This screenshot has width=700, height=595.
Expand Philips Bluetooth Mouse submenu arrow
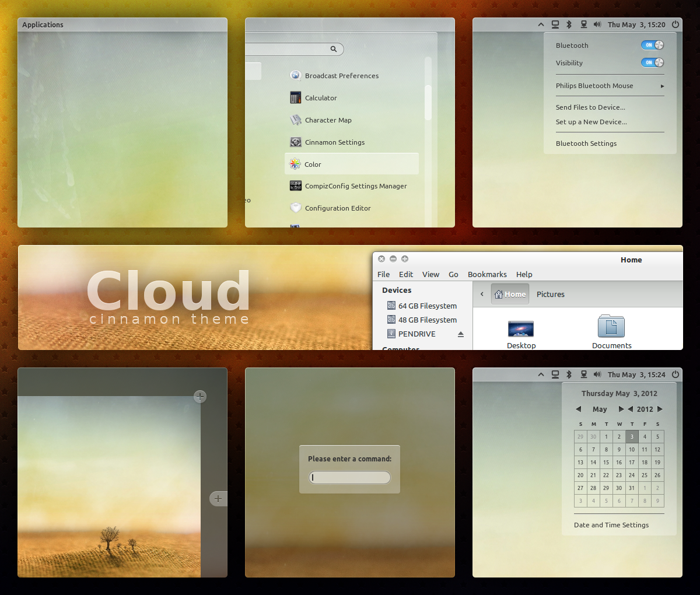(x=662, y=86)
